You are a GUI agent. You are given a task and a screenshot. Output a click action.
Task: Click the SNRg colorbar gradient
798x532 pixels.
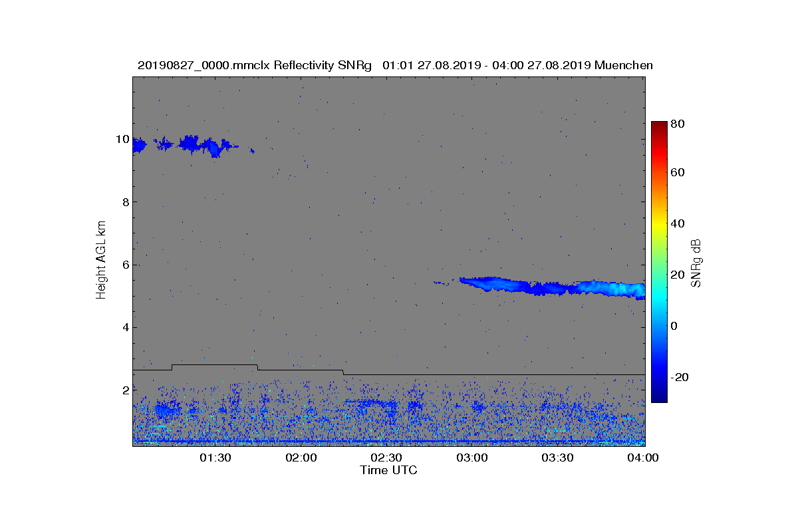point(658,262)
